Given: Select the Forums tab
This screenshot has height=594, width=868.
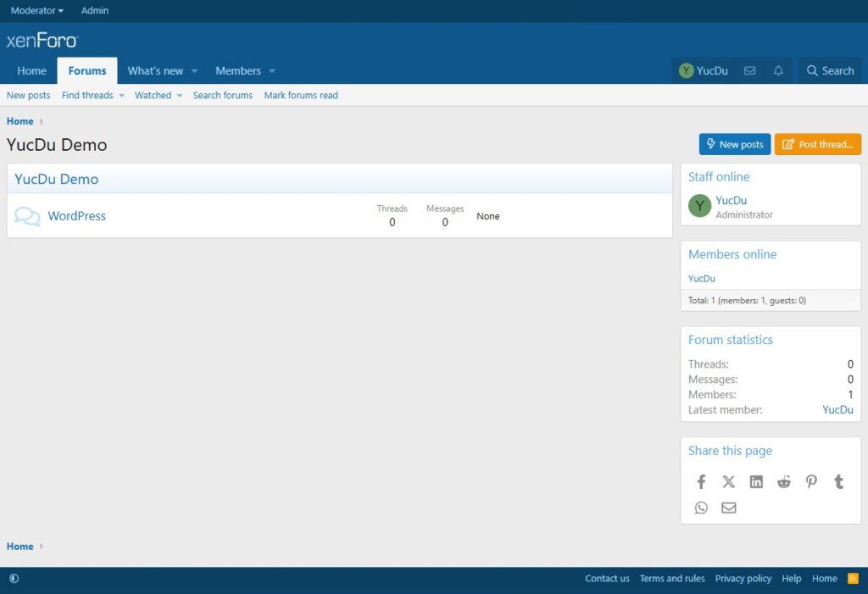Looking at the screenshot, I should [x=87, y=71].
